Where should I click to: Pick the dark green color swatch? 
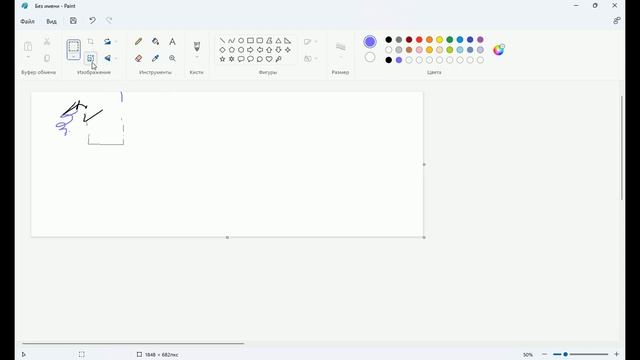click(x=450, y=40)
